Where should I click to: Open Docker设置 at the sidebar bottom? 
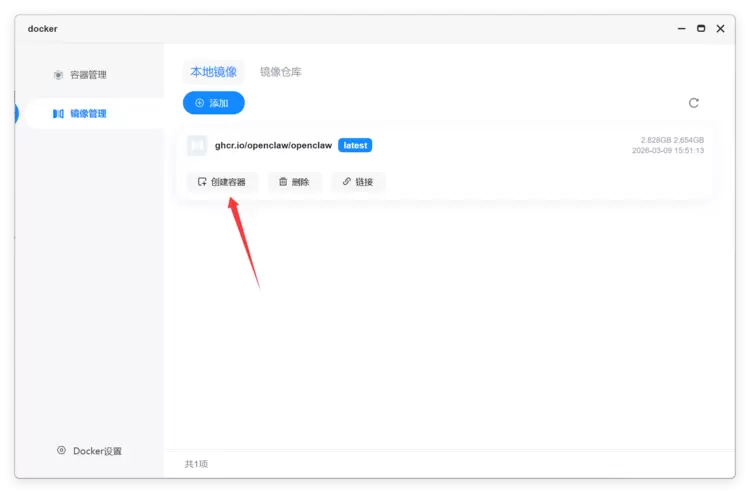[x=89, y=451]
